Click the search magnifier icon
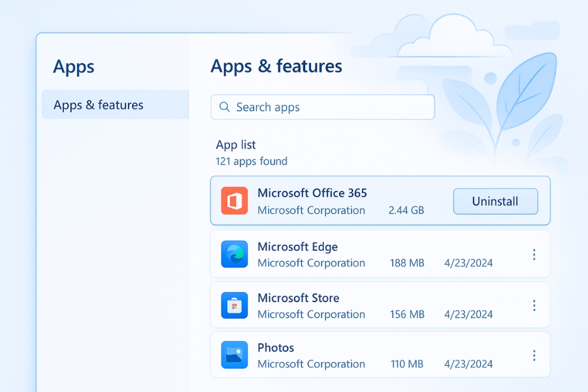Viewport: 588px width, 392px height. point(223,106)
